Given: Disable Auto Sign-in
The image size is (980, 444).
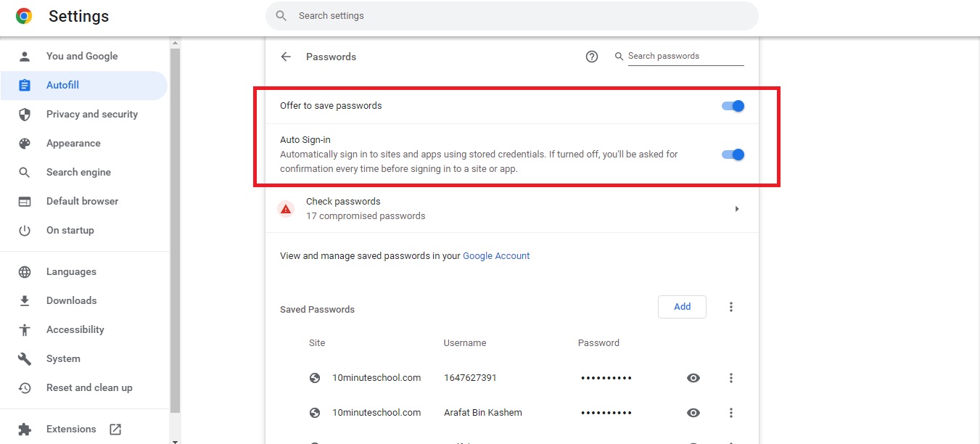Looking at the screenshot, I should pyautogui.click(x=733, y=154).
